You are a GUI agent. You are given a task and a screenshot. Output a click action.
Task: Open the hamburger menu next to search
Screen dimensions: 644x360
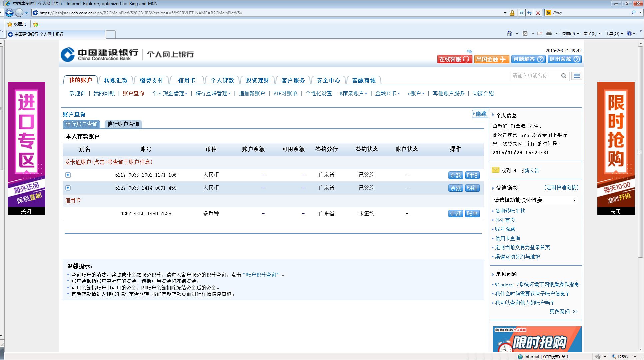pos(577,76)
